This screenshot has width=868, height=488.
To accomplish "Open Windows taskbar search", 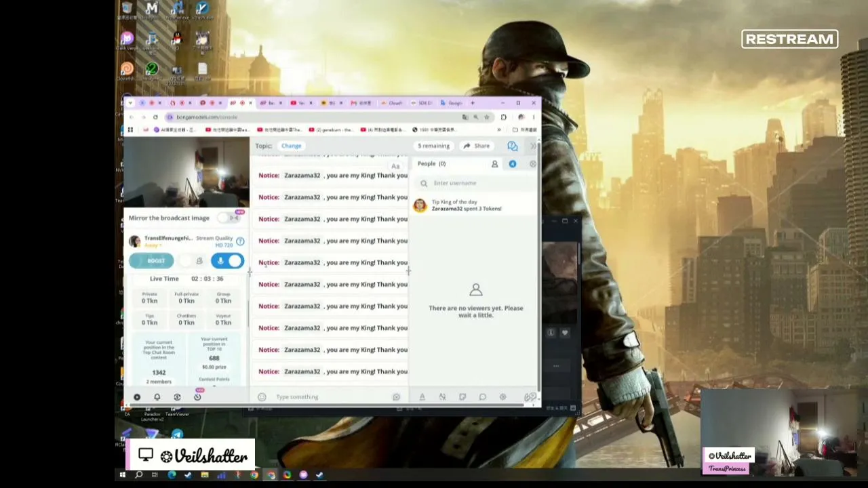I will coord(138,474).
